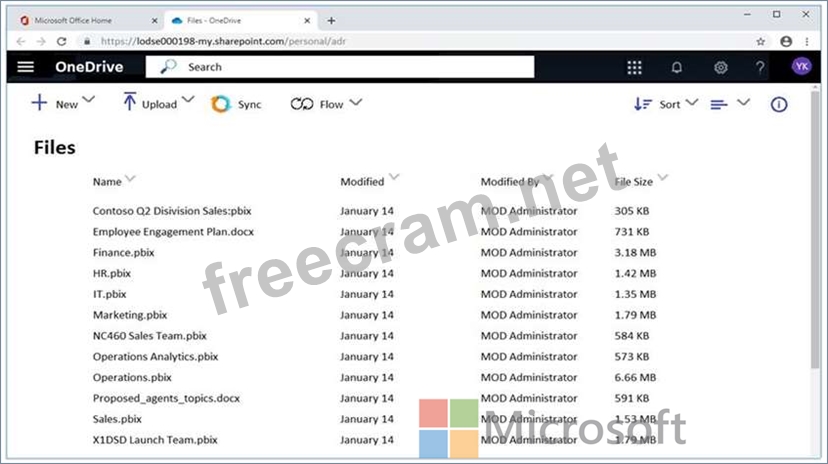Go forward in browser history
828x464 pixels.
(41, 41)
